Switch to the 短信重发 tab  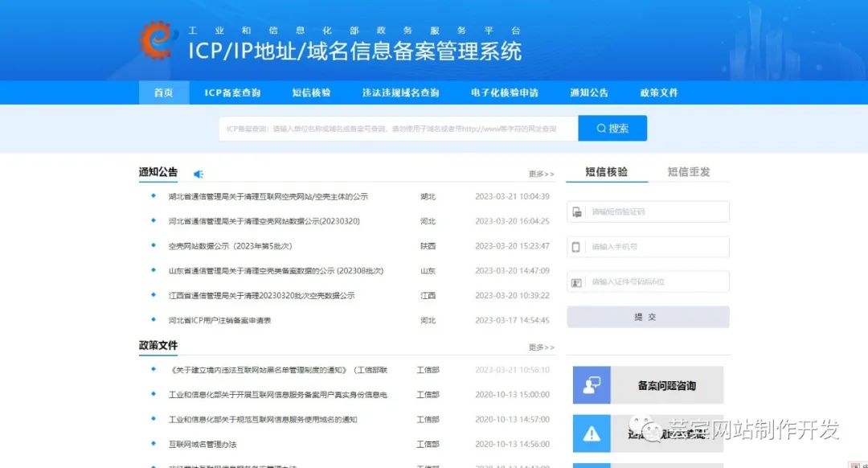point(689,170)
